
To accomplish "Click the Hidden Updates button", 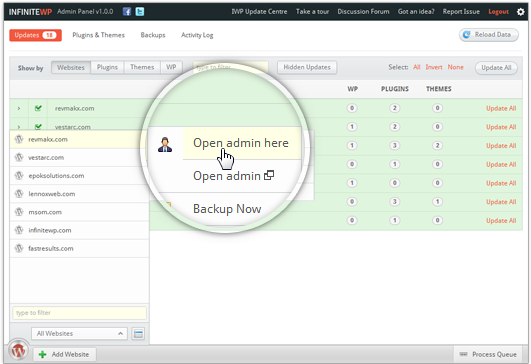I will click(x=307, y=67).
